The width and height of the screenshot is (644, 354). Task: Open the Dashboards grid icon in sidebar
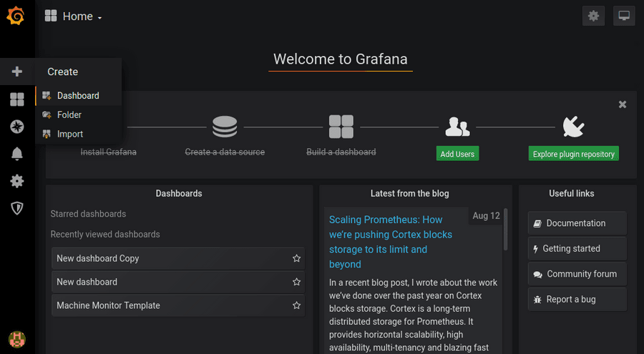(x=17, y=99)
